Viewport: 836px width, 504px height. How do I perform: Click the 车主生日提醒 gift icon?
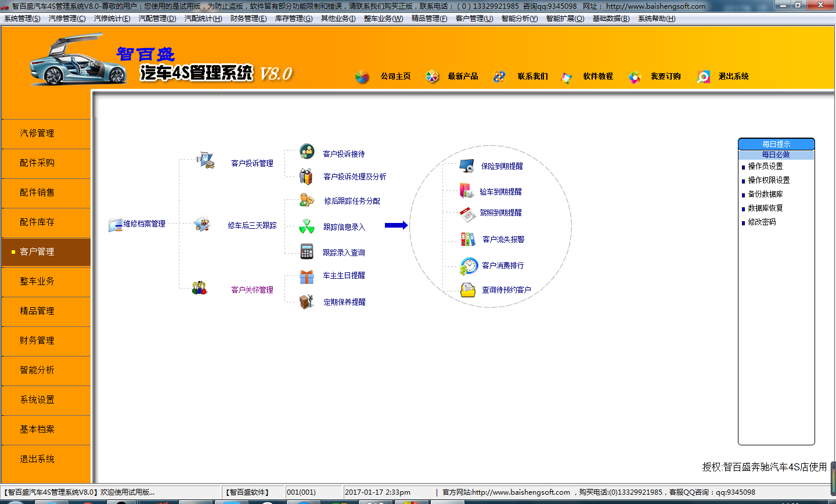coord(307,276)
